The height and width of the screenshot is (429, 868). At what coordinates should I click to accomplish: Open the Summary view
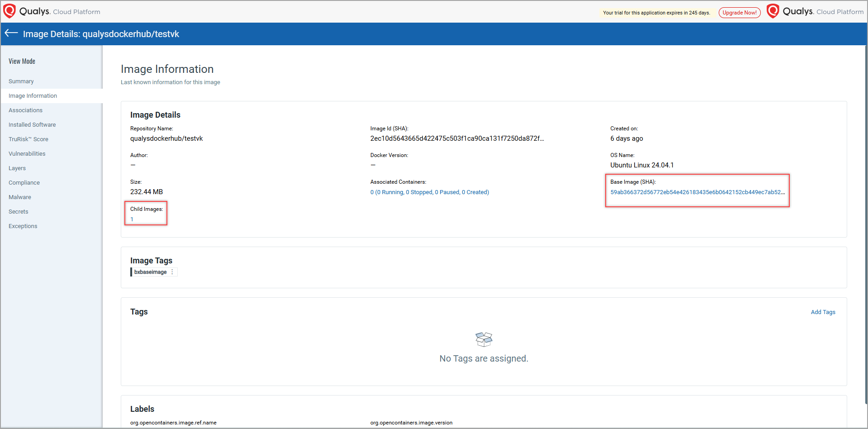point(21,81)
